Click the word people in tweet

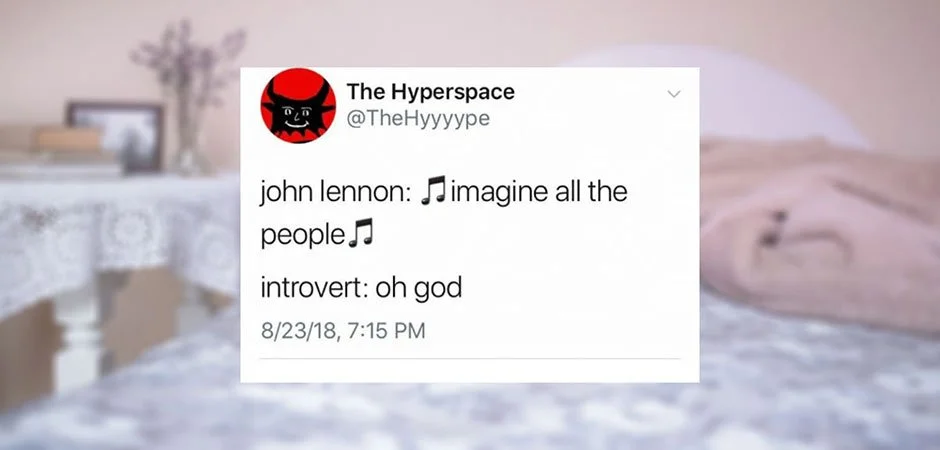pyautogui.click(x=303, y=234)
